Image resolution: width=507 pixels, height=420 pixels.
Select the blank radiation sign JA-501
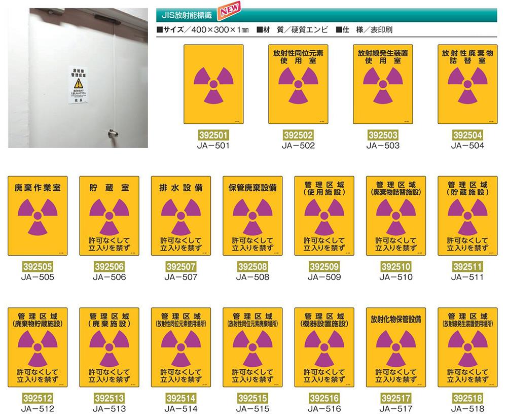tap(213, 84)
